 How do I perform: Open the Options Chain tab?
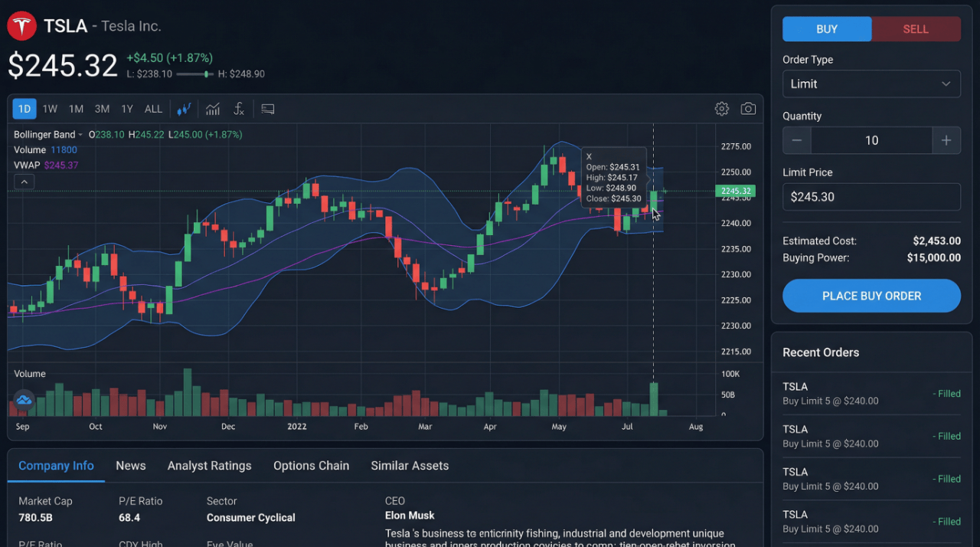(x=311, y=466)
